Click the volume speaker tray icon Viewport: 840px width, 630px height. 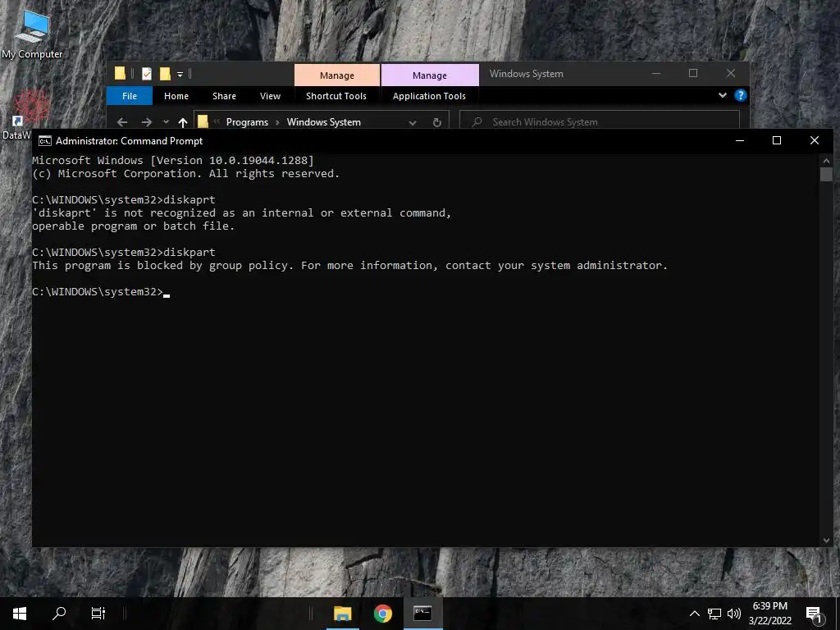point(734,614)
